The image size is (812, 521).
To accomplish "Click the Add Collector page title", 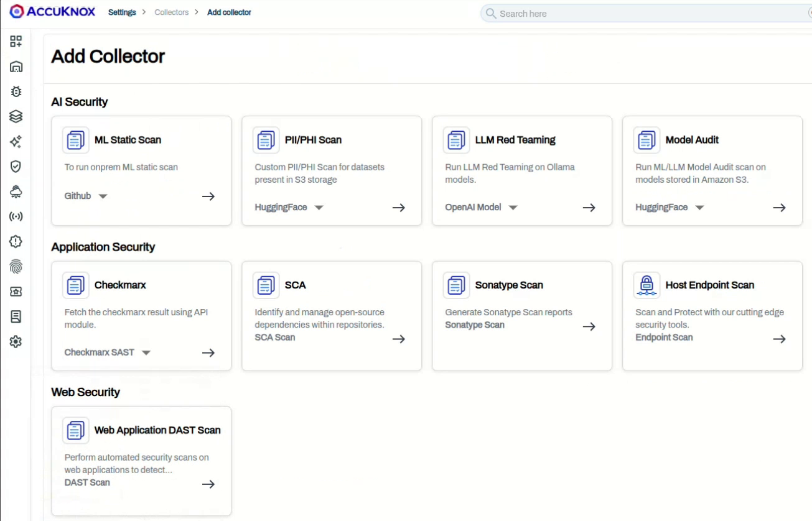I will point(108,56).
